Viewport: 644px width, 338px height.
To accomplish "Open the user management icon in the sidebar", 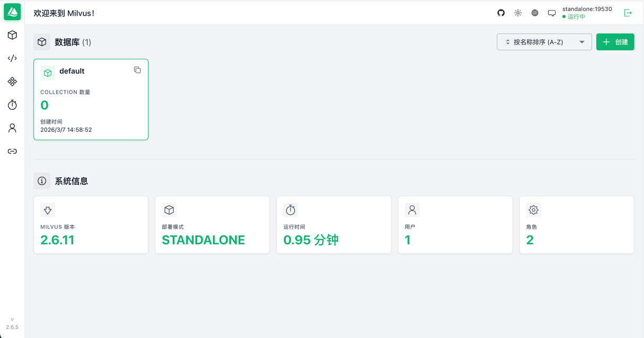I will pos(12,128).
